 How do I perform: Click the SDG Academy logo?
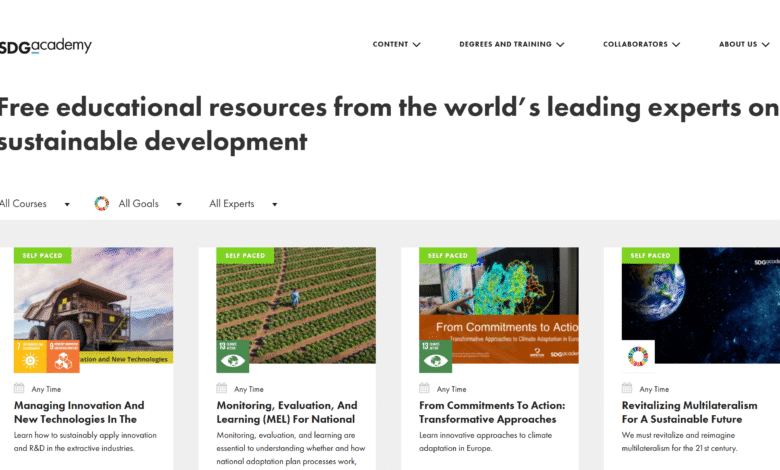click(45, 46)
